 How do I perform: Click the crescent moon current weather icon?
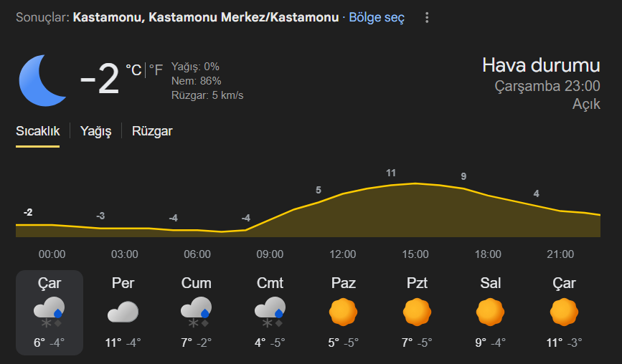click(42, 79)
